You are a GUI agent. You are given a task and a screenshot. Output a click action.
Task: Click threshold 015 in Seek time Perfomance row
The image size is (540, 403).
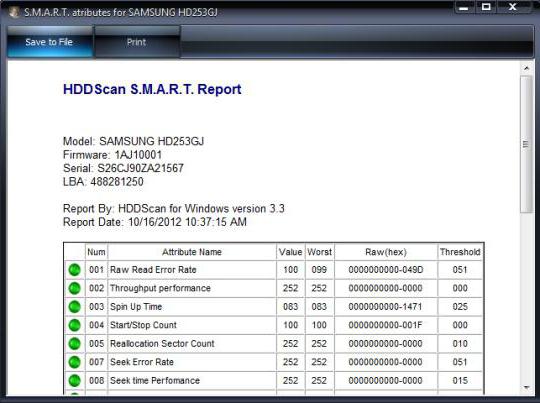[460, 381]
